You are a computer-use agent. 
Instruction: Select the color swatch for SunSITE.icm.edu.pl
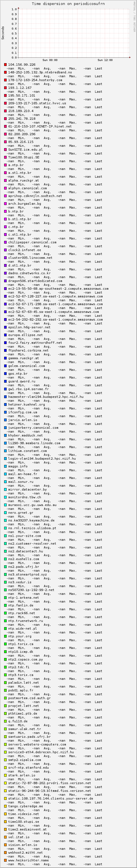[x=6, y=150]
